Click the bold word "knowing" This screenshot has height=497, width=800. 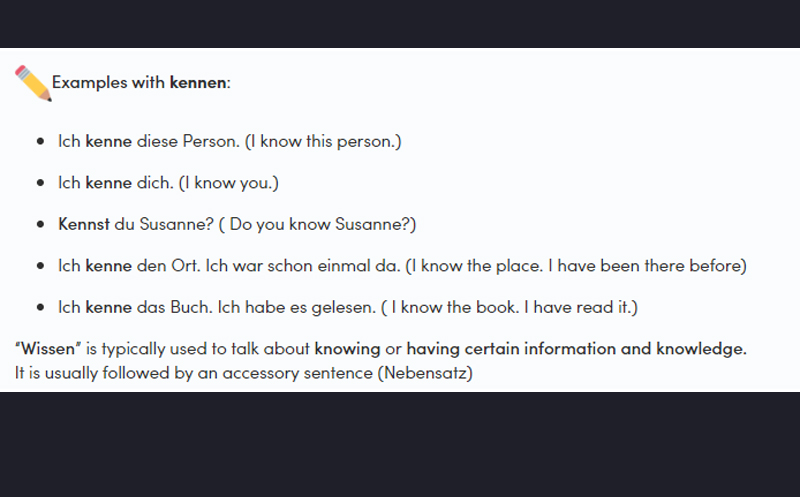click(347, 349)
